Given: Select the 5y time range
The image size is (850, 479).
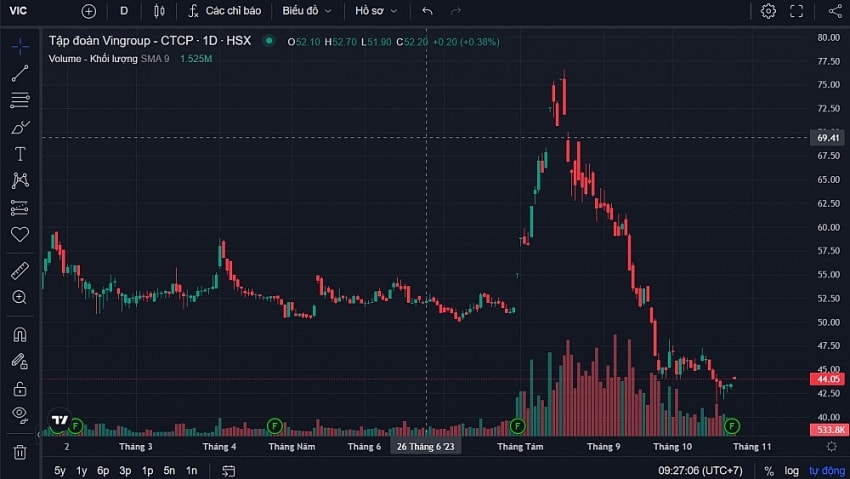Looking at the screenshot, I should (x=60, y=470).
